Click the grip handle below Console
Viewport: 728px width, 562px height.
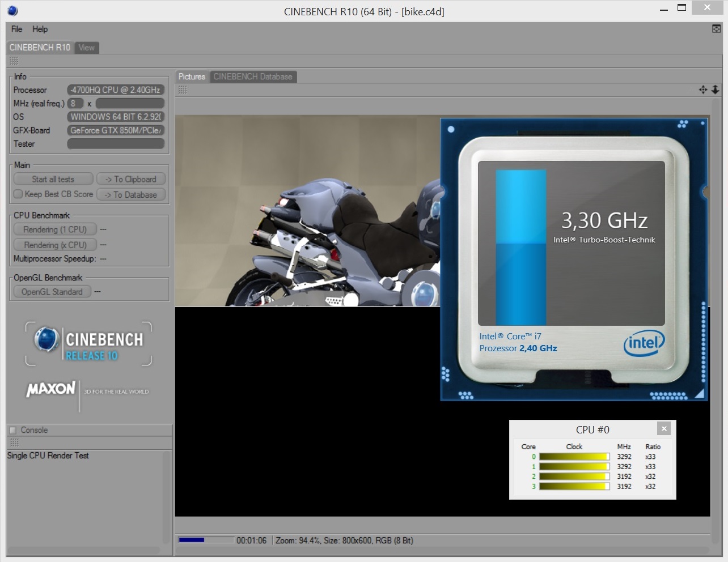14,442
